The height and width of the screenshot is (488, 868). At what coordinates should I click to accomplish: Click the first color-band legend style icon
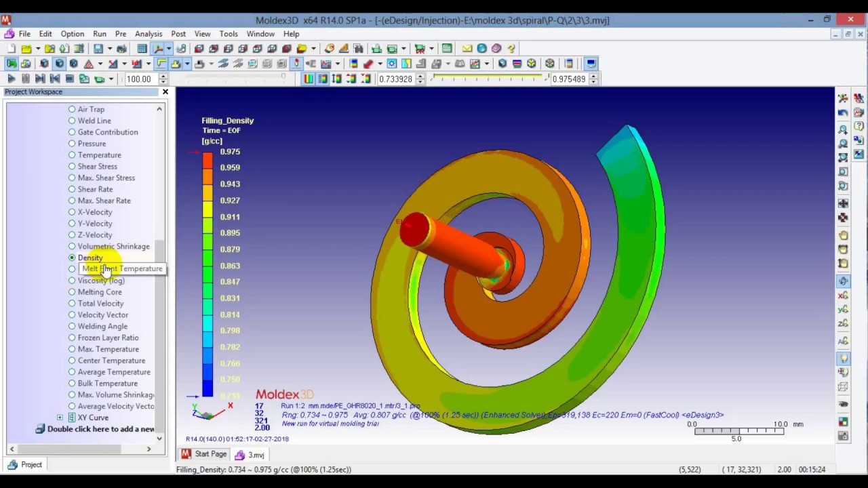[x=308, y=79]
